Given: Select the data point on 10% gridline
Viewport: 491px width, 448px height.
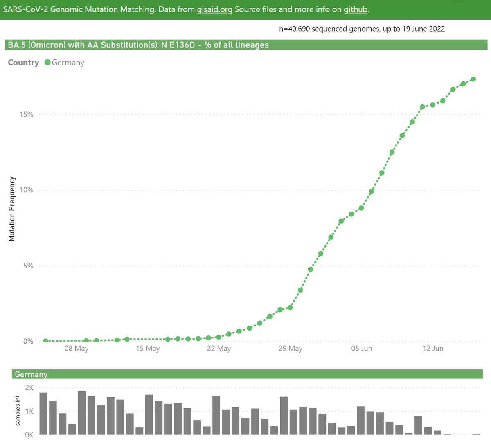Looking at the screenshot, I should click(372, 191).
